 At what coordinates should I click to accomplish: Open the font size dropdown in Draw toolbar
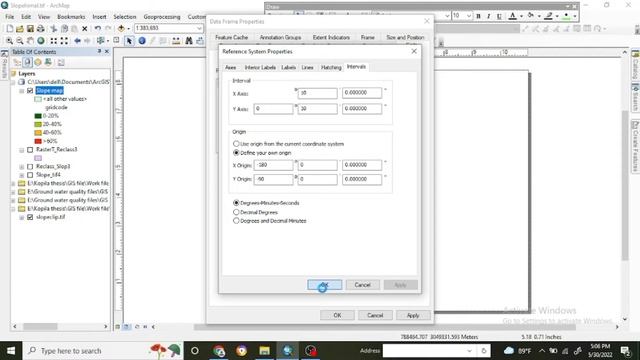[x=469, y=16]
